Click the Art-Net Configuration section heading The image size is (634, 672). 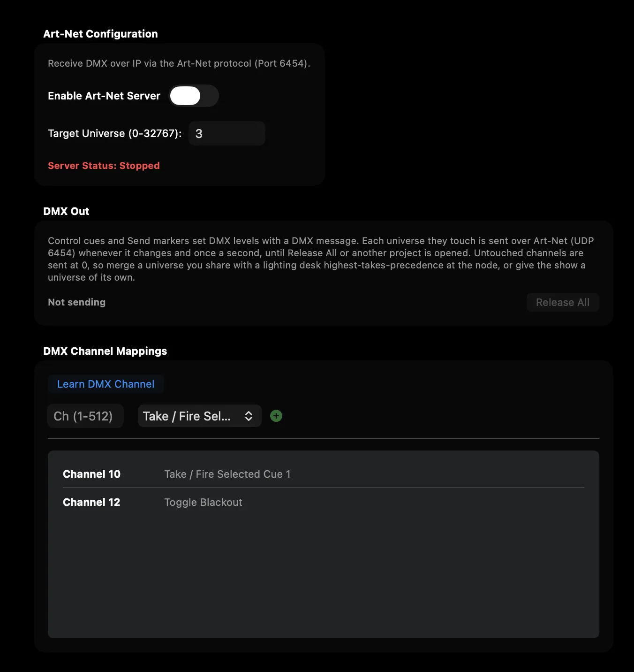pos(100,34)
